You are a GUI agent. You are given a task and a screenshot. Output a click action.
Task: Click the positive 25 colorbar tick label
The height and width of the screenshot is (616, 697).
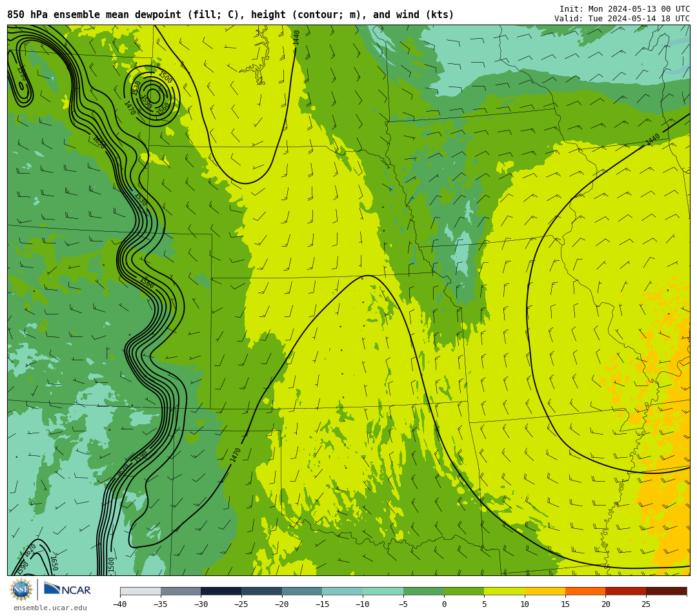tap(646, 604)
